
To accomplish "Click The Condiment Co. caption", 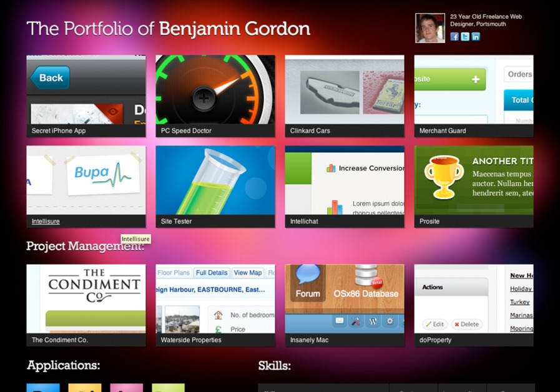I will coord(60,340).
